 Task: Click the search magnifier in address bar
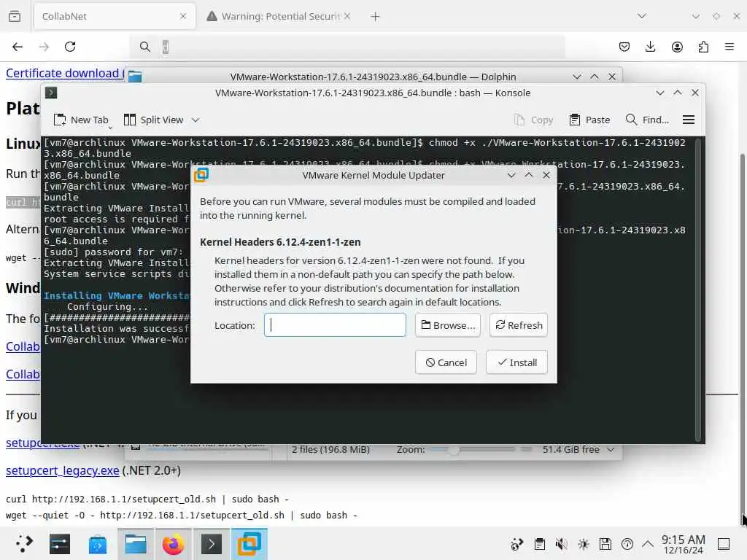tap(145, 47)
